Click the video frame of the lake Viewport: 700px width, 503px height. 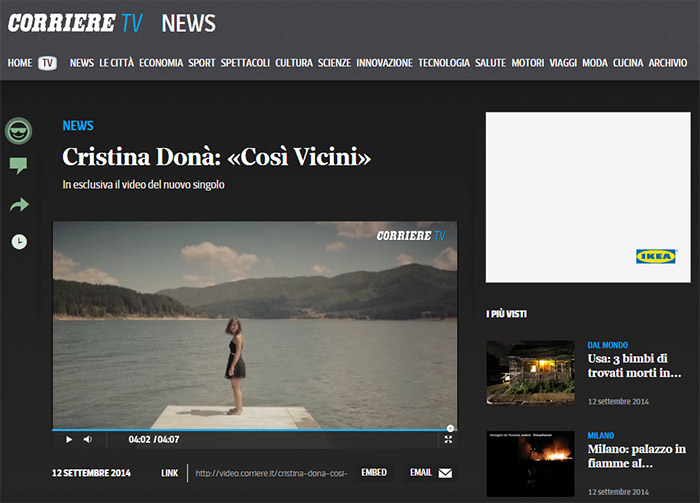click(254, 325)
